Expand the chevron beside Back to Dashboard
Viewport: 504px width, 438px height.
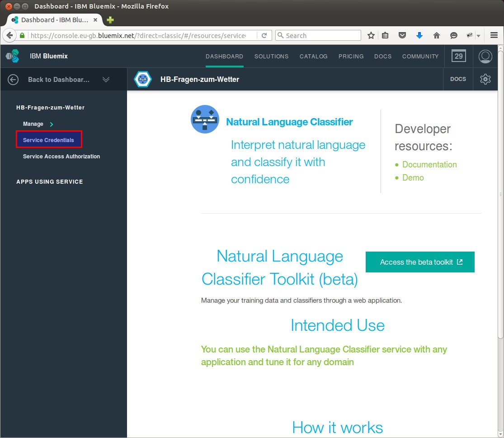click(106, 80)
